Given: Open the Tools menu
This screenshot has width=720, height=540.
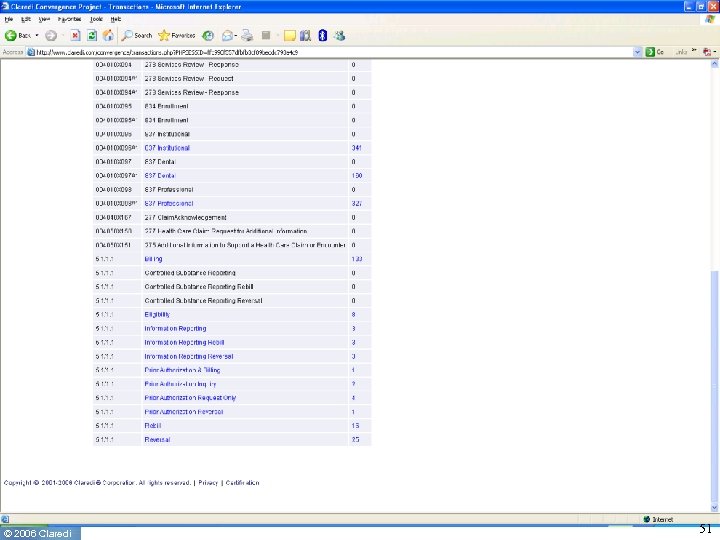Looking at the screenshot, I should click(96, 19).
